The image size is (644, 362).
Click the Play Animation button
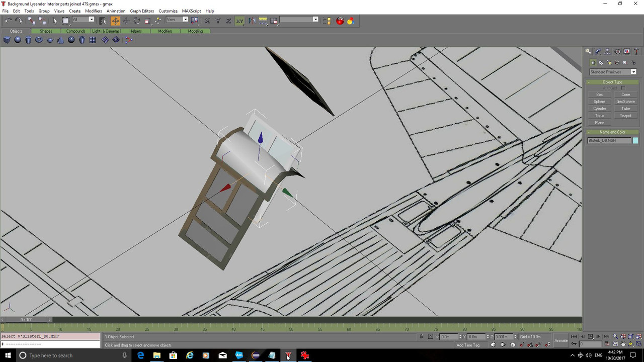point(591,336)
